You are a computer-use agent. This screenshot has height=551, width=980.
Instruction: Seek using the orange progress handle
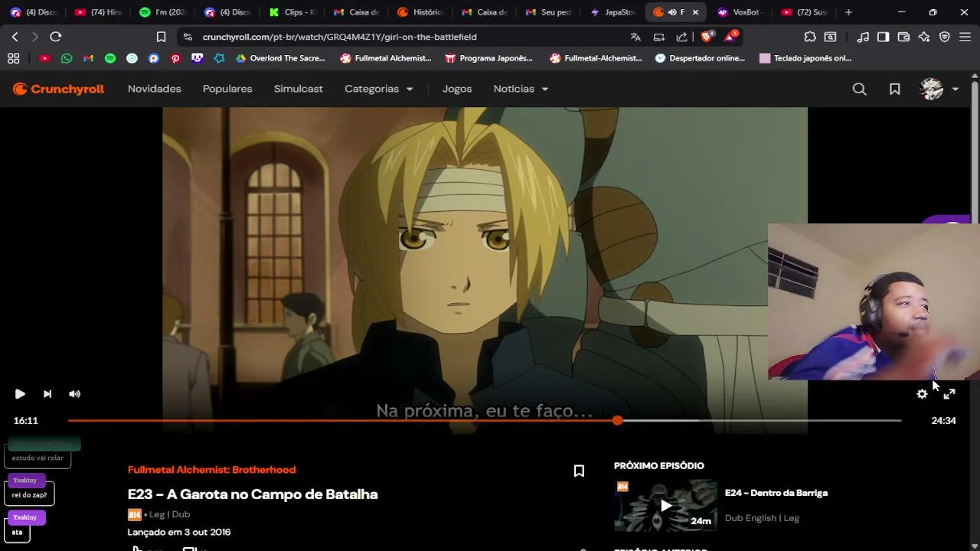pyautogui.click(x=618, y=420)
